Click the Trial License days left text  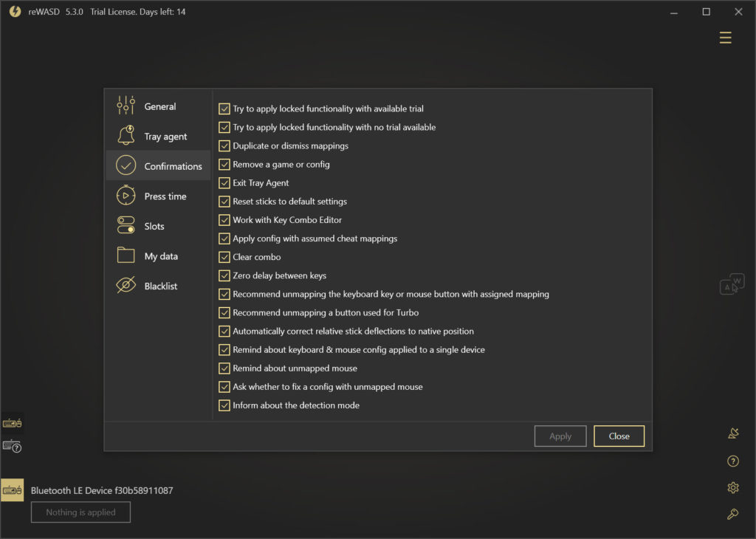[138, 12]
